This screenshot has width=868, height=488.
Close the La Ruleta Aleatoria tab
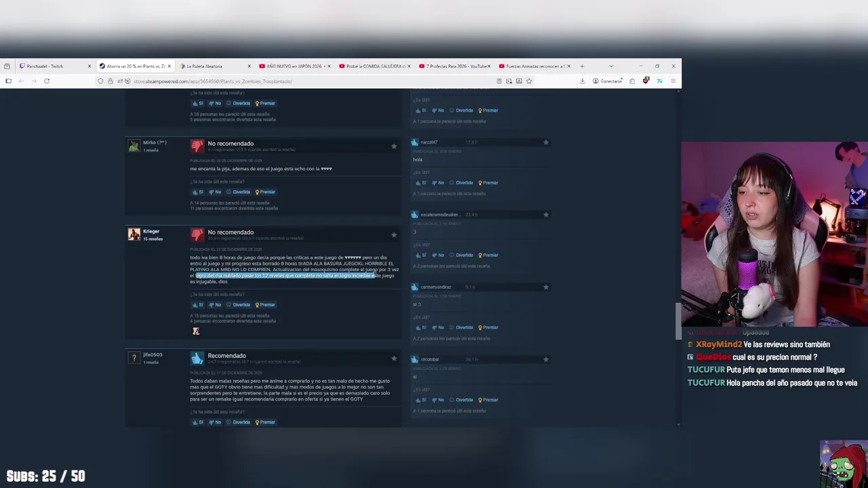coord(249,66)
